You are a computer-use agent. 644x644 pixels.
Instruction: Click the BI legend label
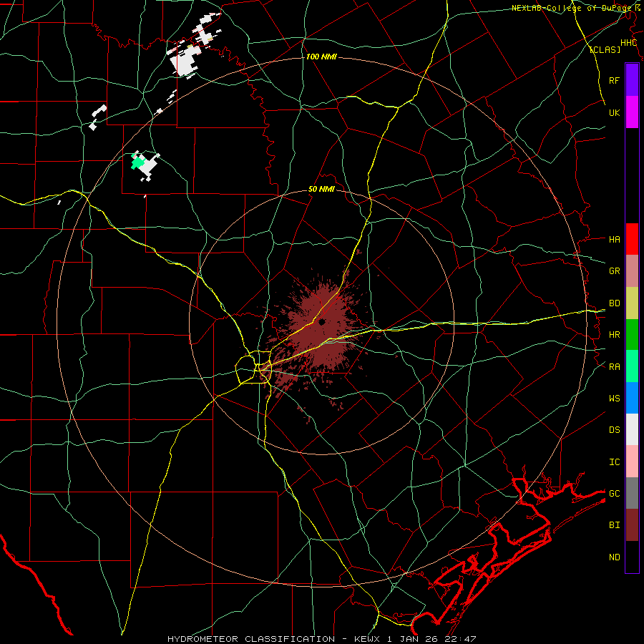coord(615,525)
